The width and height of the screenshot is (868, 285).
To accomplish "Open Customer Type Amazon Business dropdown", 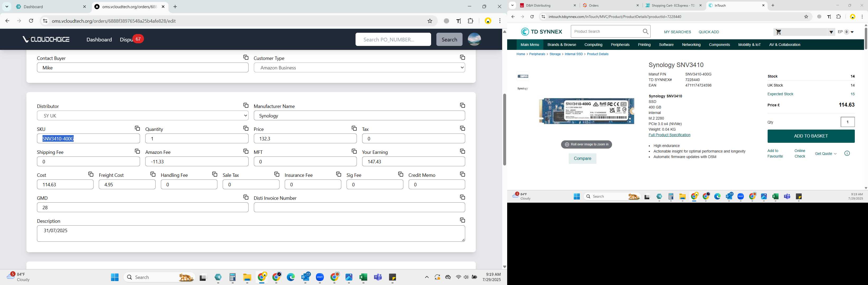I will point(359,68).
